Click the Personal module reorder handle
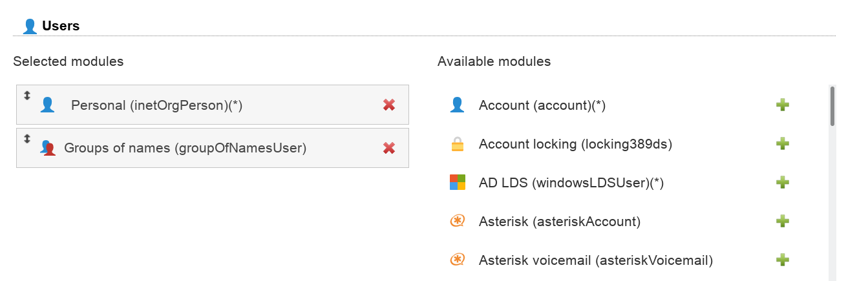Viewport: 868px width, 281px height. [x=26, y=96]
